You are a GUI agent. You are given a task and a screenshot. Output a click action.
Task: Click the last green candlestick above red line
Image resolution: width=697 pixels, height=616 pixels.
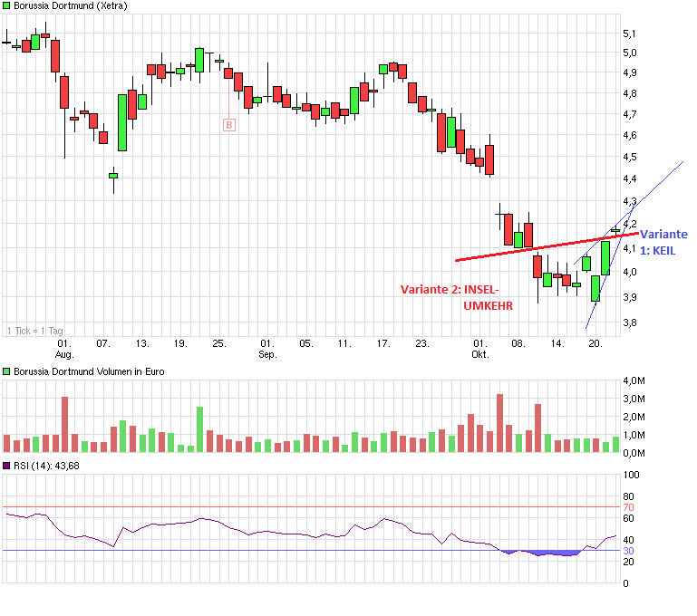point(615,230)
